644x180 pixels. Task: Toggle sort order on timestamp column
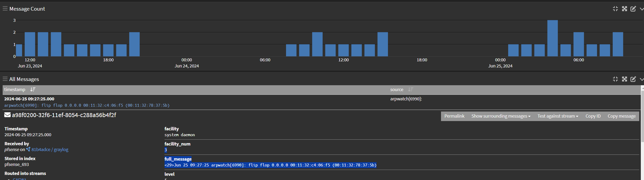[x=33, y=89]
